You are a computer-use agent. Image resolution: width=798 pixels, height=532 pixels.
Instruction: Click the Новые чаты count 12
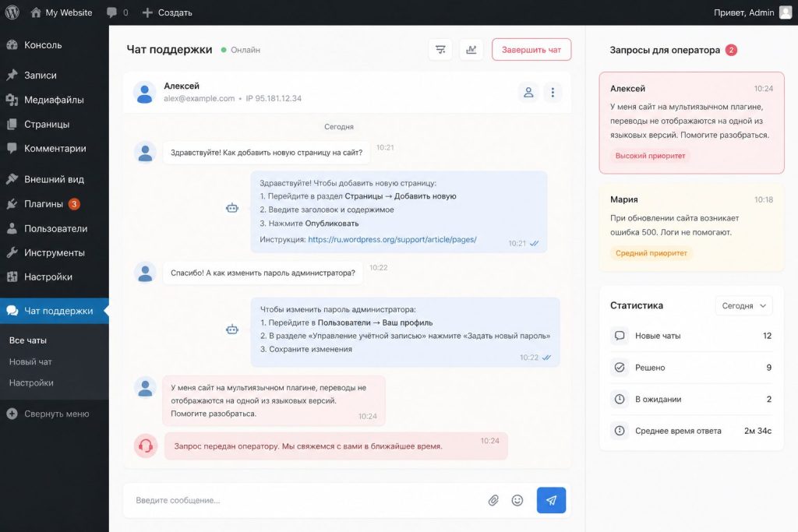(x=768, y=336)
